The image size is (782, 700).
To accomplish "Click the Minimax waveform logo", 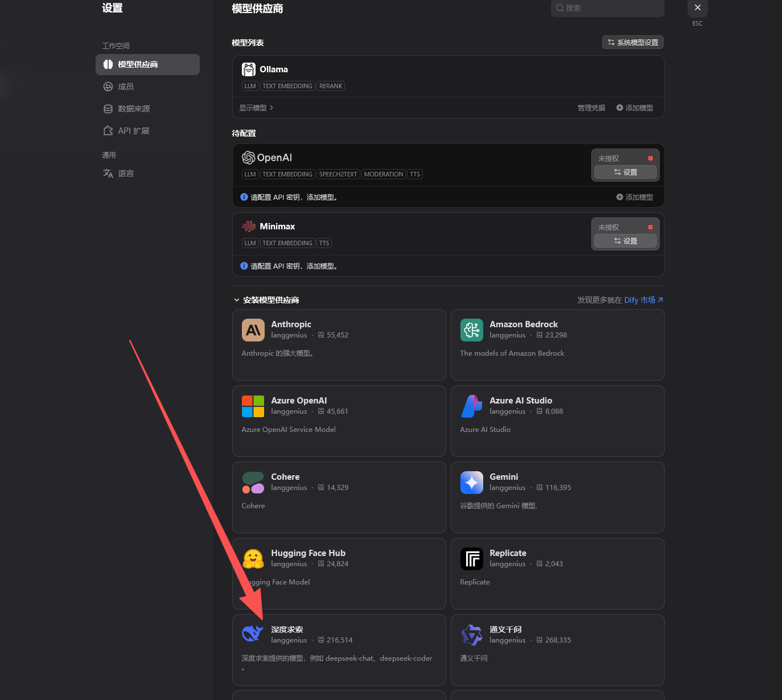I will pos(249,227).
